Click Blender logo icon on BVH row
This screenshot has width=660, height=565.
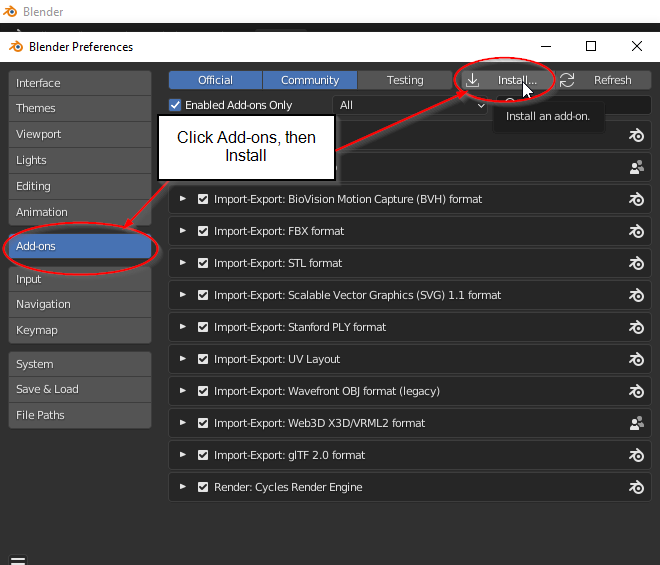pyautogui.click(x=636, y=199)
